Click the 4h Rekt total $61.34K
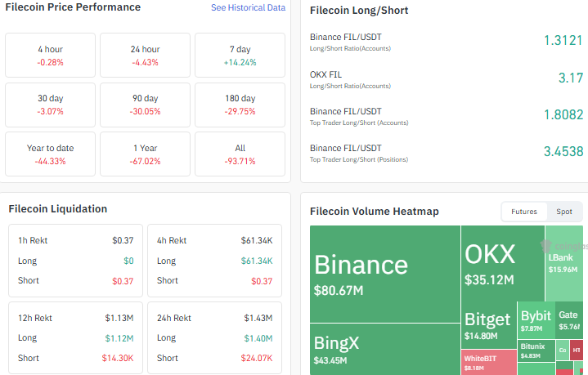This screenshot has width=588, height=375. [257, 240]
